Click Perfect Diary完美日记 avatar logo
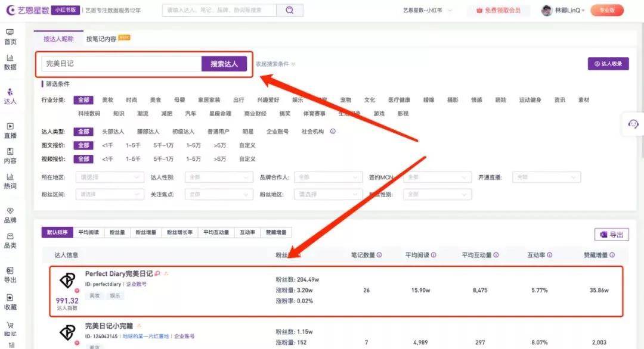 point(68,282)
